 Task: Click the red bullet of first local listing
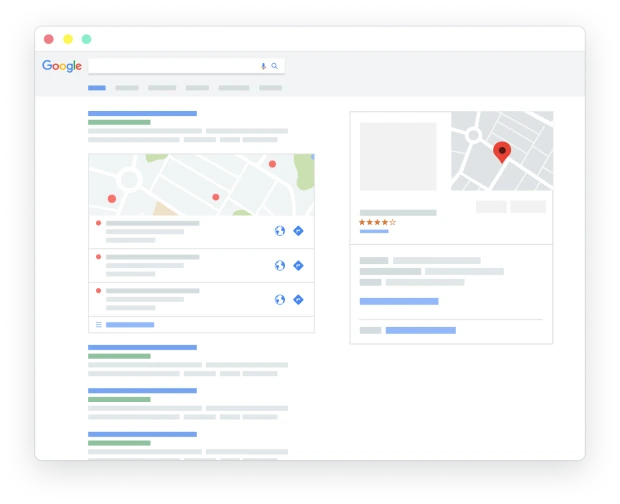(x=98, y=223)
